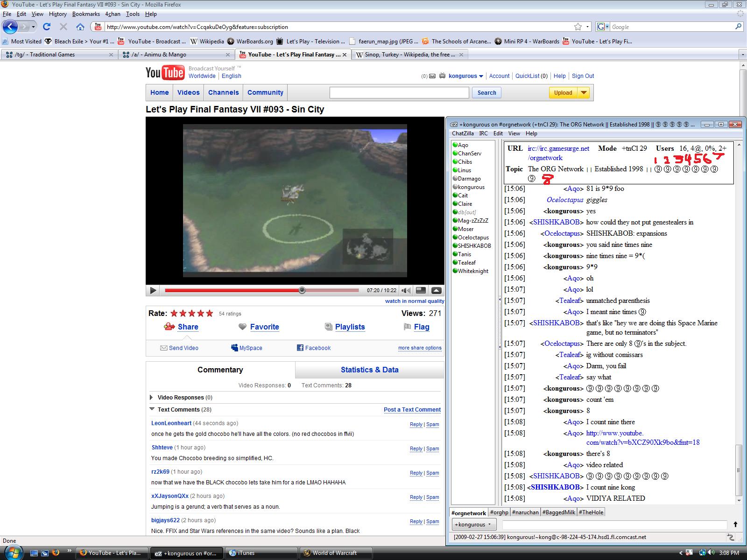Switch to the Sinop, Turkey Wikipedia tab

point(409,55)
